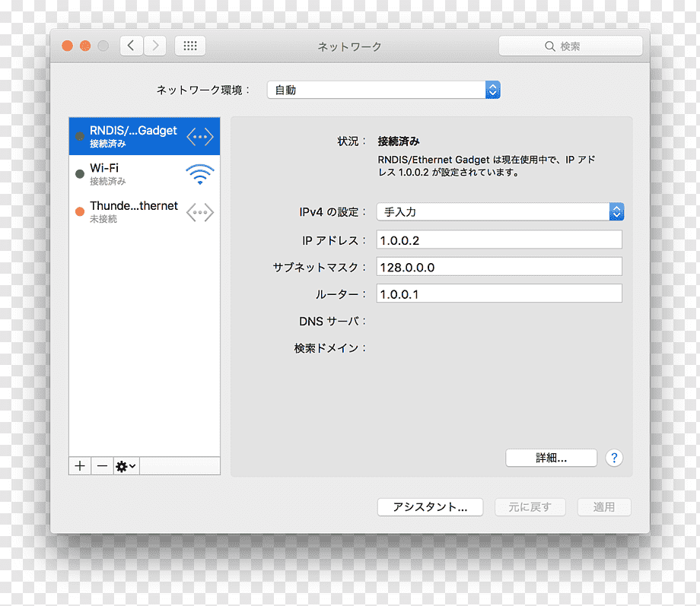Focus the IP アドレス field

coord(499,240)
